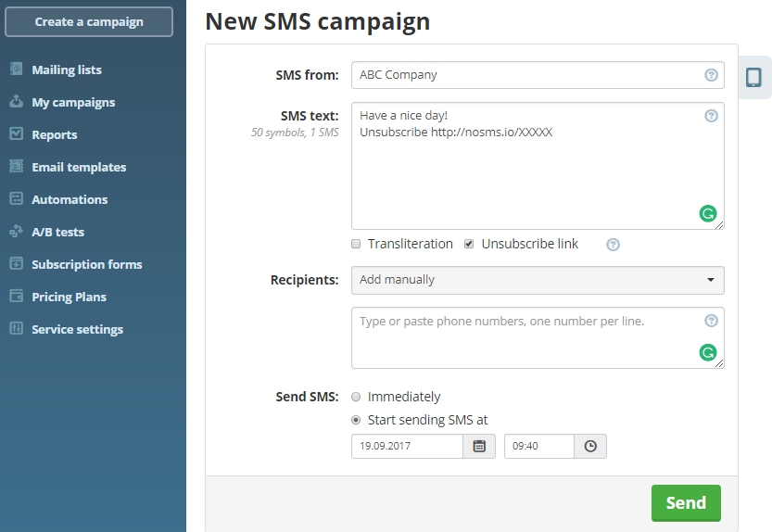
Task: Open My campaigns in sidebar
Action: [73, 103]
